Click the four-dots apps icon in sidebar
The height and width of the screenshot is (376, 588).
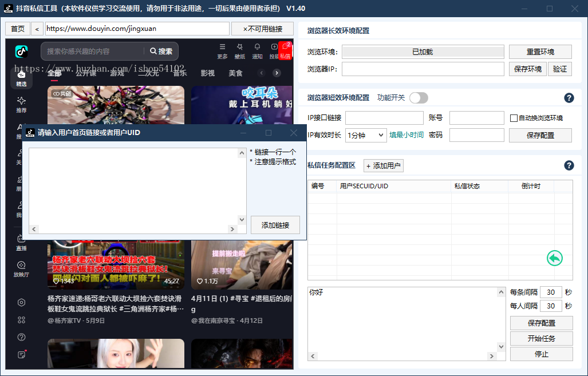pyautogui.click(x=21, y=320)
